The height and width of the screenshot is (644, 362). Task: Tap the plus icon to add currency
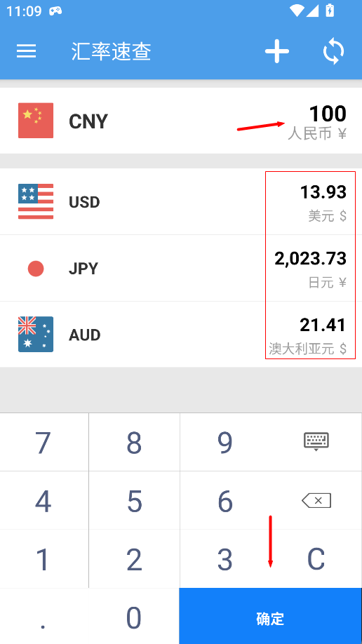277,51
